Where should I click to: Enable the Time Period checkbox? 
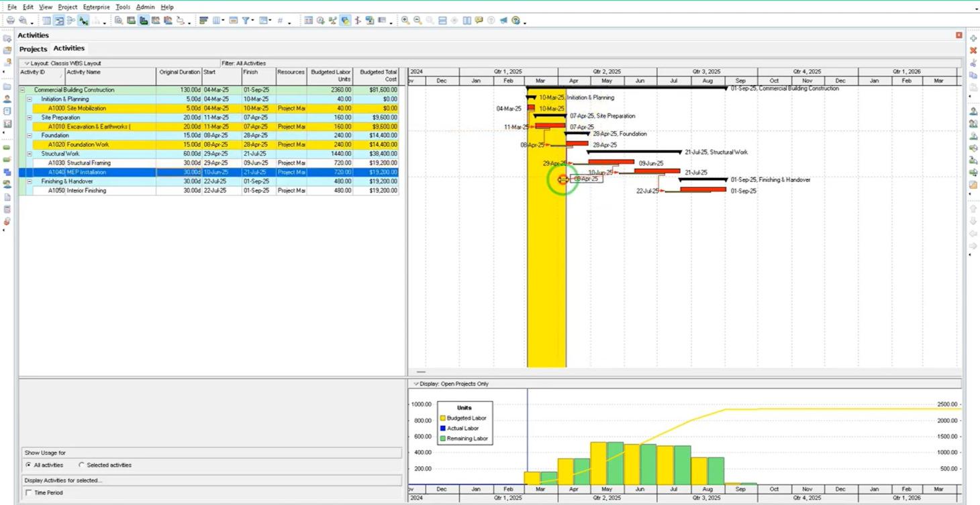pyautogui.click(x=28, y=493)
